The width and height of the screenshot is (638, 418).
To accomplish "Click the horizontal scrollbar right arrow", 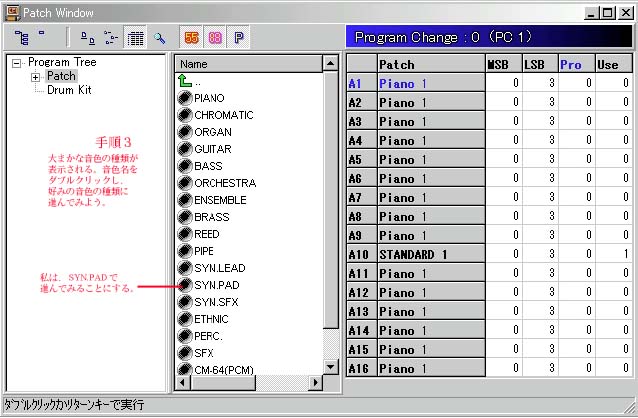I will tap(315, 383).
